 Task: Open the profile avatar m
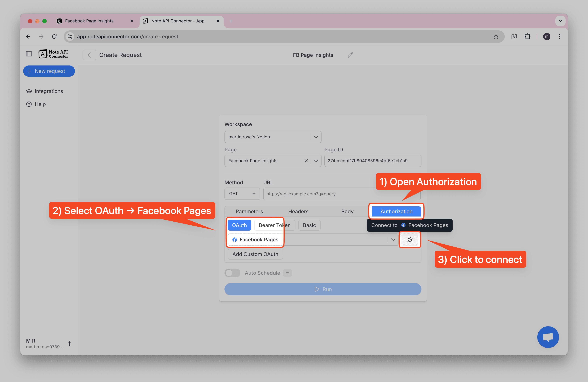point(547,37)
